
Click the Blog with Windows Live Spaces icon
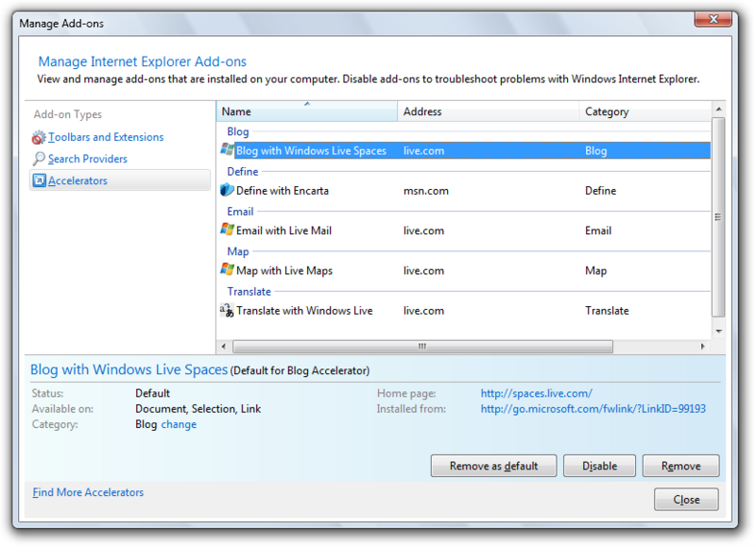coord(227,150)
